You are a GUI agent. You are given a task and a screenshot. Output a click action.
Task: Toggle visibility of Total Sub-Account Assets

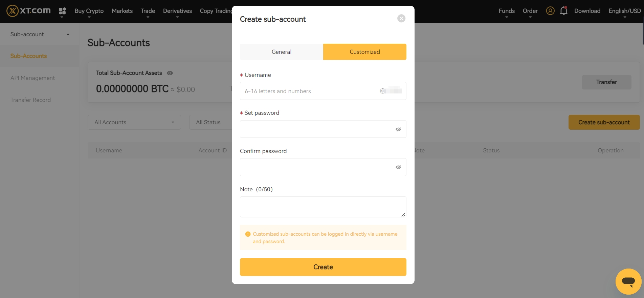pyautogui.click(x=170, y=73)
